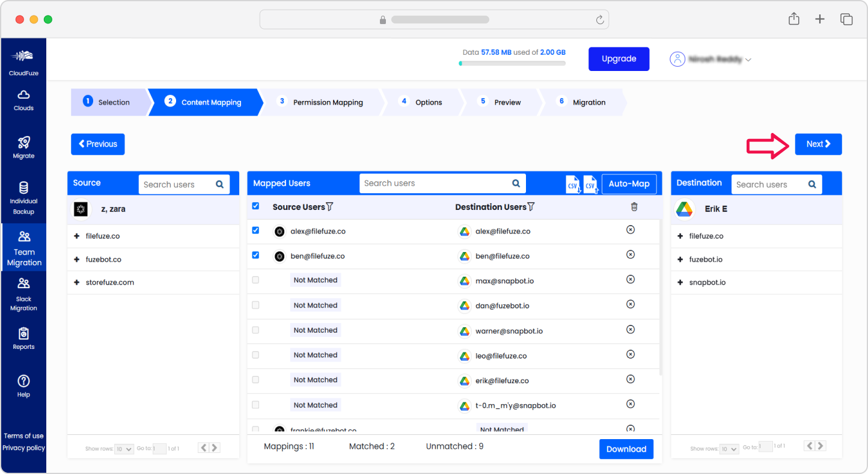Open Source panel show rows dropdown
The height and width of the screenshot is (474, 868).
tap(124, 449)
